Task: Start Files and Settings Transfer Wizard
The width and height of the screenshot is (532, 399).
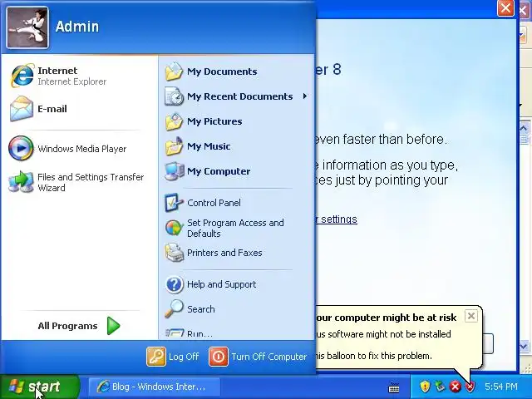Action: 76,182
